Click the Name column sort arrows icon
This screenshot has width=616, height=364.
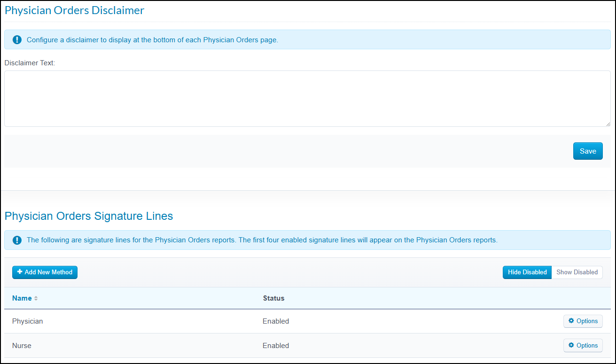(36, 298)
